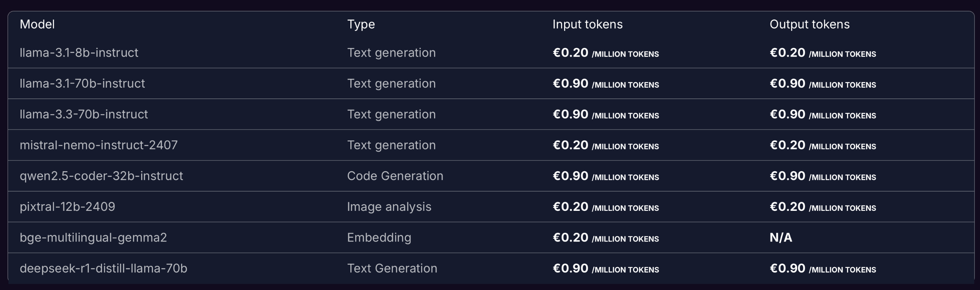Click the Input tokens column header

(587, 24)
